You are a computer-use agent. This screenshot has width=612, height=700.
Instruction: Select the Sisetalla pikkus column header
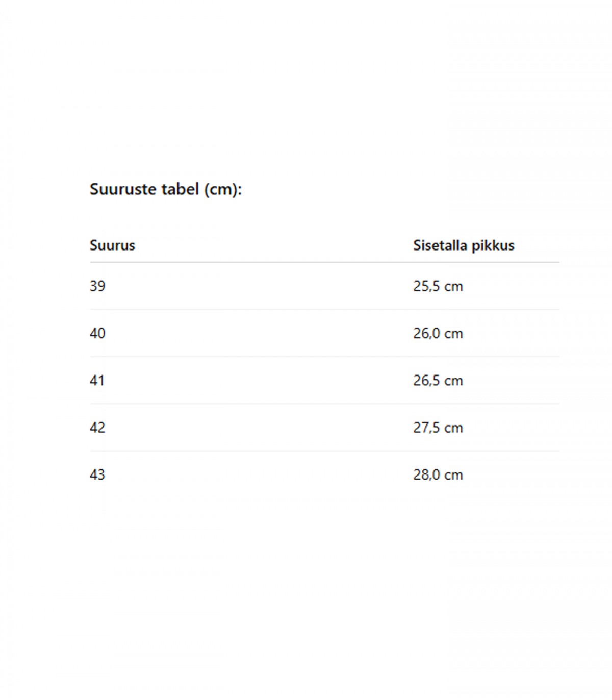click(464, 245)
